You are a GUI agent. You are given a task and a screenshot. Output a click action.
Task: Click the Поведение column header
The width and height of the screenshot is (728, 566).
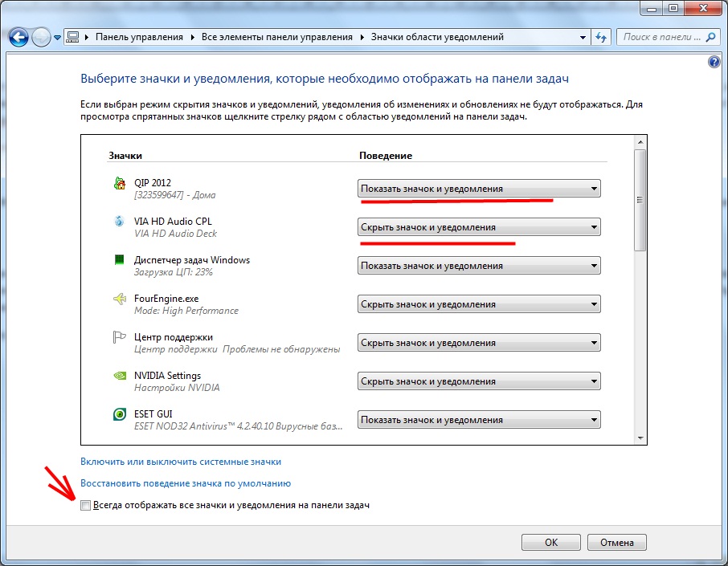386,156
